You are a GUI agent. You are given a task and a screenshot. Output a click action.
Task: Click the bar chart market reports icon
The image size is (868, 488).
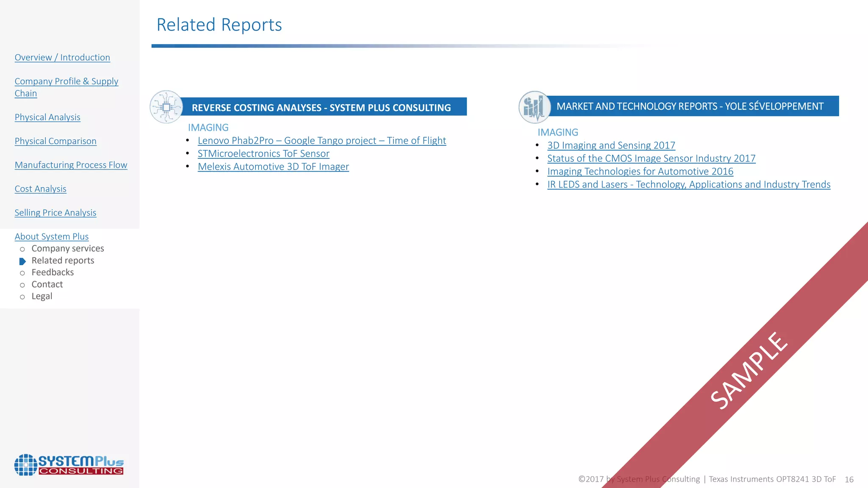point(534,107)
